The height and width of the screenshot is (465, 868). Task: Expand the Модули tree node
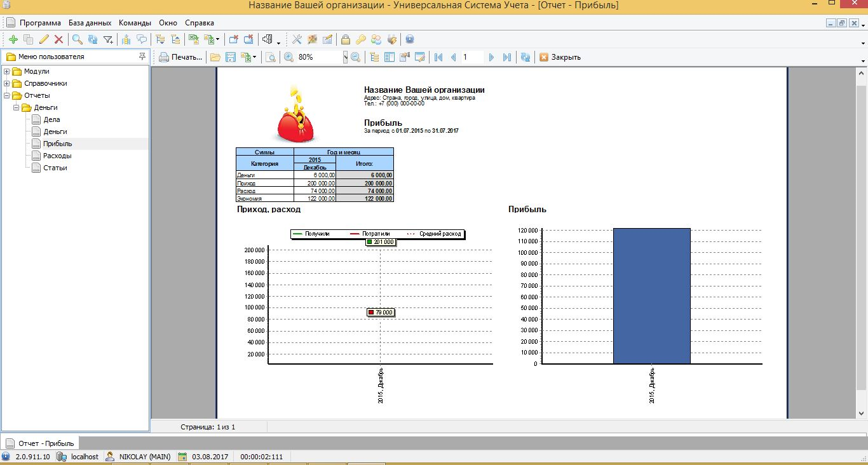7,71
